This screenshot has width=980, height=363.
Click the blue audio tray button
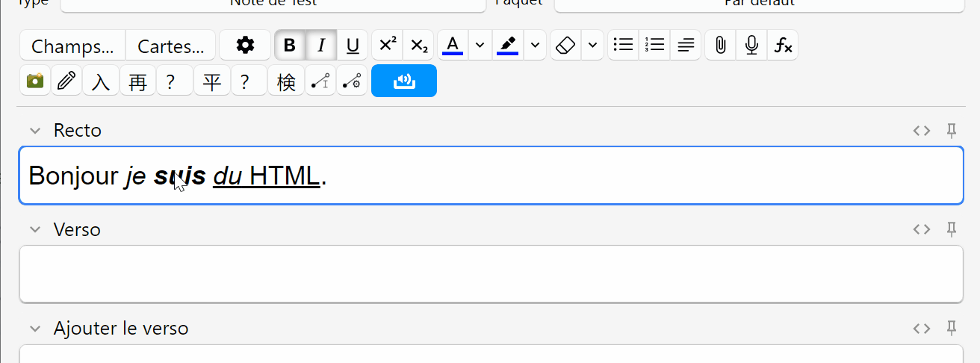tap(404, 81)
